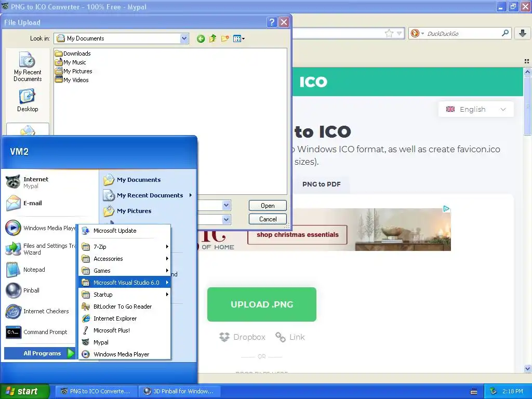Switch to PNG to ICO Converter taskbar item

pos(96,391)
